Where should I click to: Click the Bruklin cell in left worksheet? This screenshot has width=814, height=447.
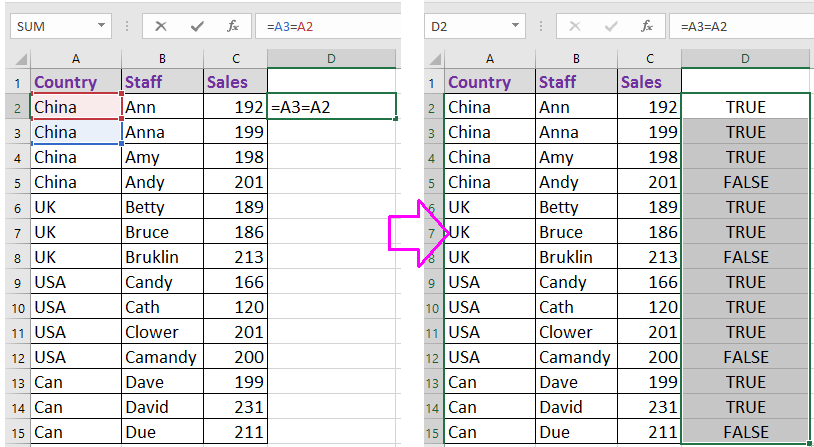click(x=162, y=257)
